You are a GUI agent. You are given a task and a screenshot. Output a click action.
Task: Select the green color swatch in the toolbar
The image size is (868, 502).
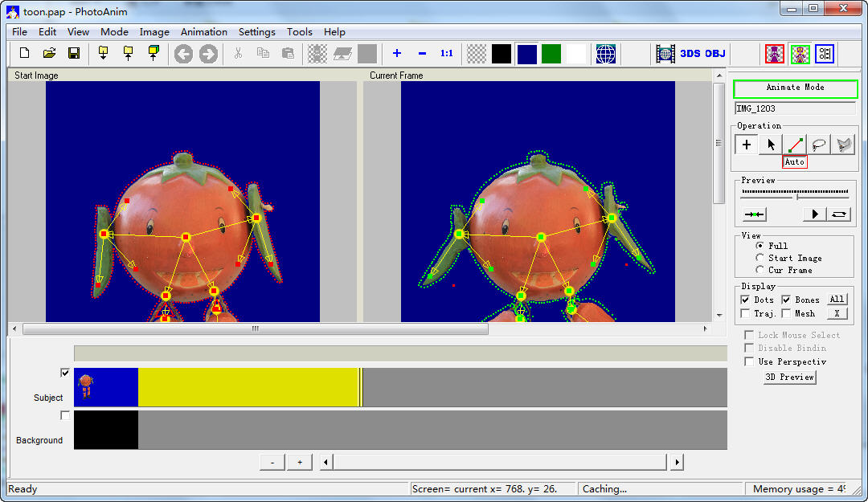[x=551, y=53]
